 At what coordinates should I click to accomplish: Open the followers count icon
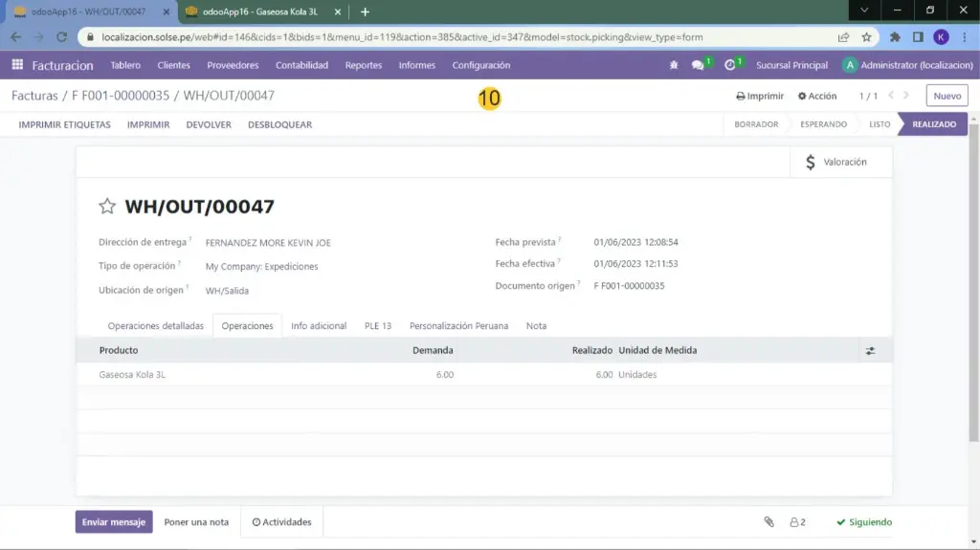[x=797, y=522]
